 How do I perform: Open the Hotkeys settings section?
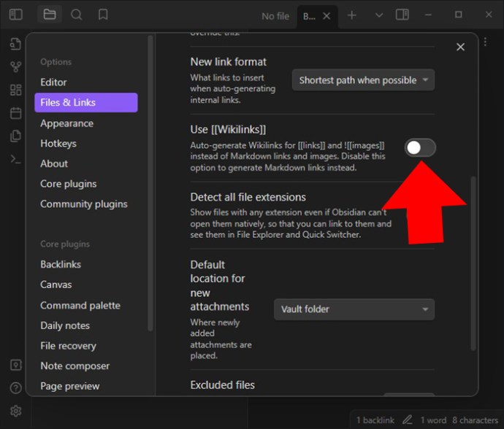pyautogui.click(x=58, y=144)
